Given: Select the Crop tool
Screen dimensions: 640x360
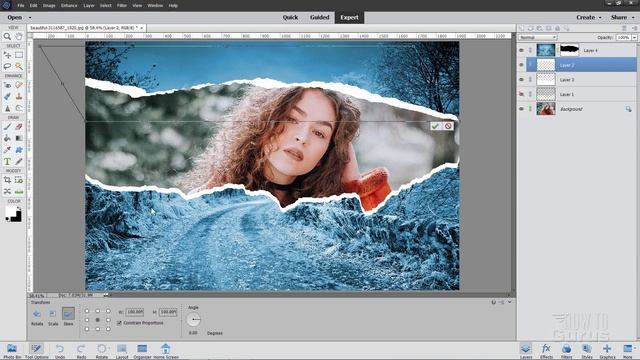Looking at the screenshot, I should click(7, 180).
